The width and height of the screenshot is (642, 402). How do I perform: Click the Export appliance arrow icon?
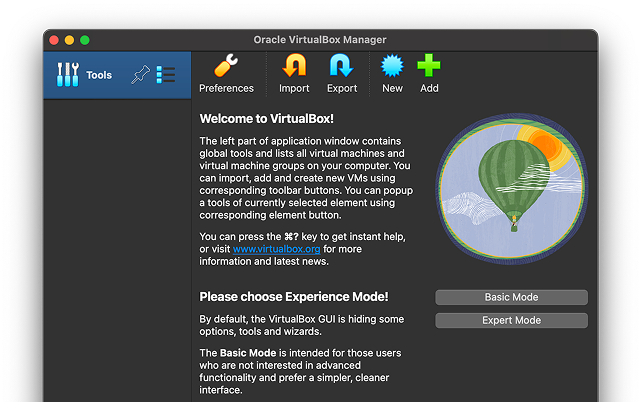pos(341,65)
